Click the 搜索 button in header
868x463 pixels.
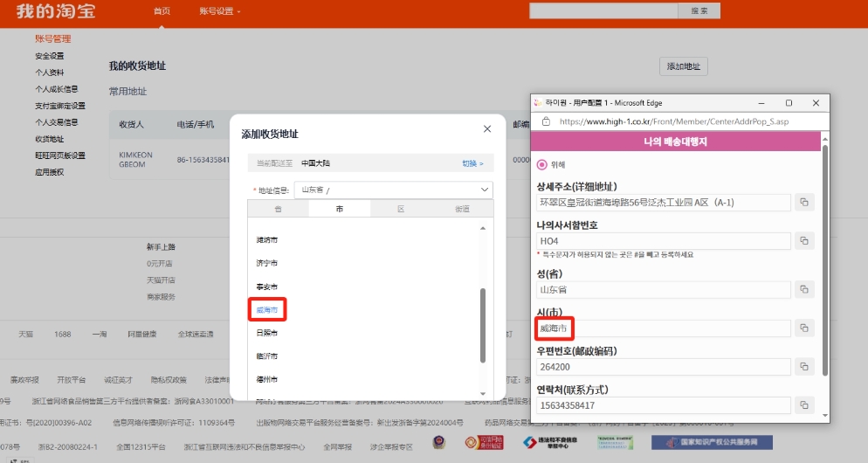click(699, 10)
